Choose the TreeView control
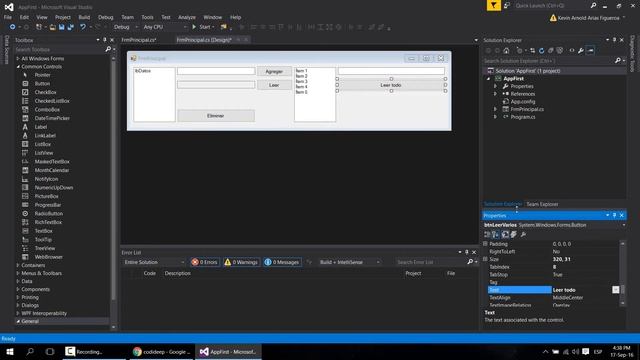 tap(44, 248)
